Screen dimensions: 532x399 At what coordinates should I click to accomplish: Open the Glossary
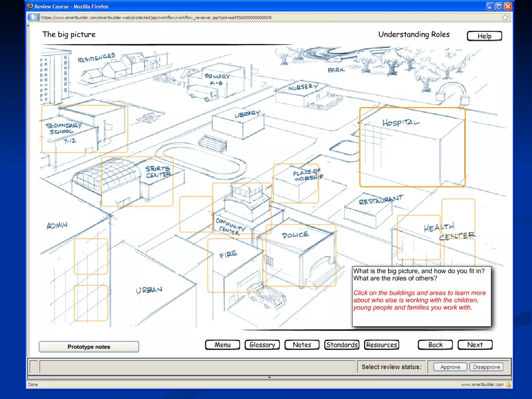pyautogui.click(x=262, y=345)
